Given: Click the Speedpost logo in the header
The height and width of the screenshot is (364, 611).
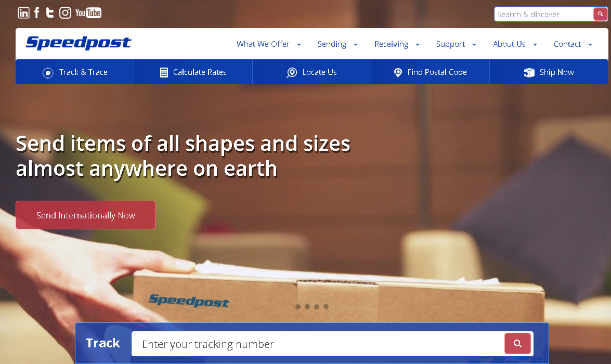Looking at the screenshot, I should 79,43.
